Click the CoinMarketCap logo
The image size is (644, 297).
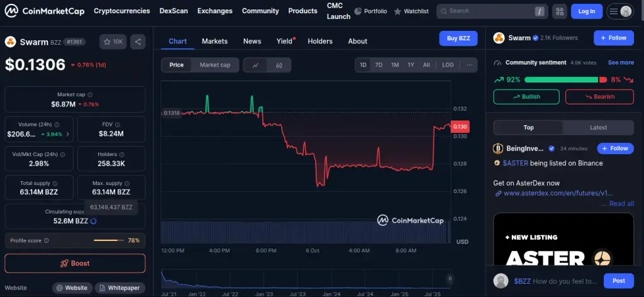pyautogui.click(x=45, y=11)
